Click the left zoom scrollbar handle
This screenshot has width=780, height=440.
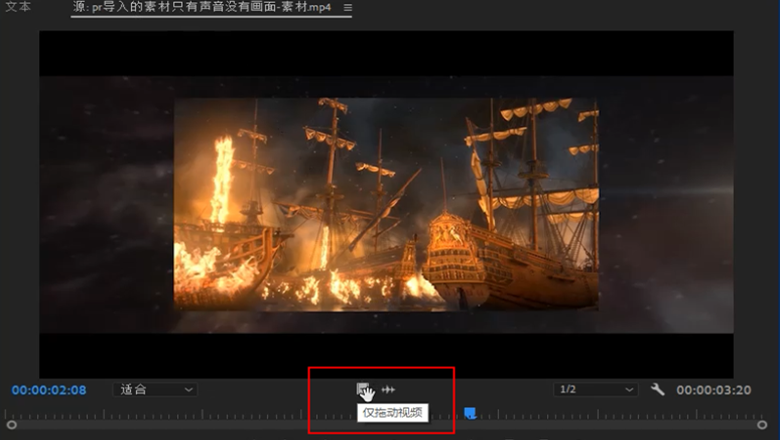click(11, 425)
